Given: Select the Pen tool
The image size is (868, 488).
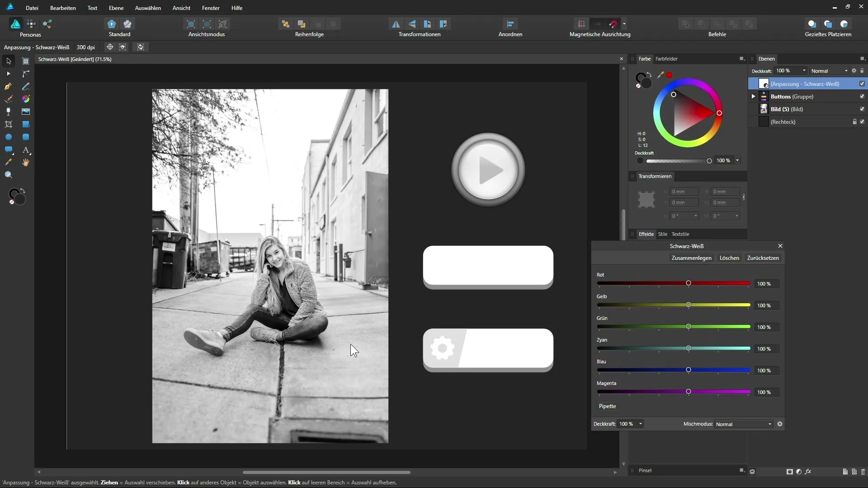Looking at the screenshot, I should tap(9, 86).
